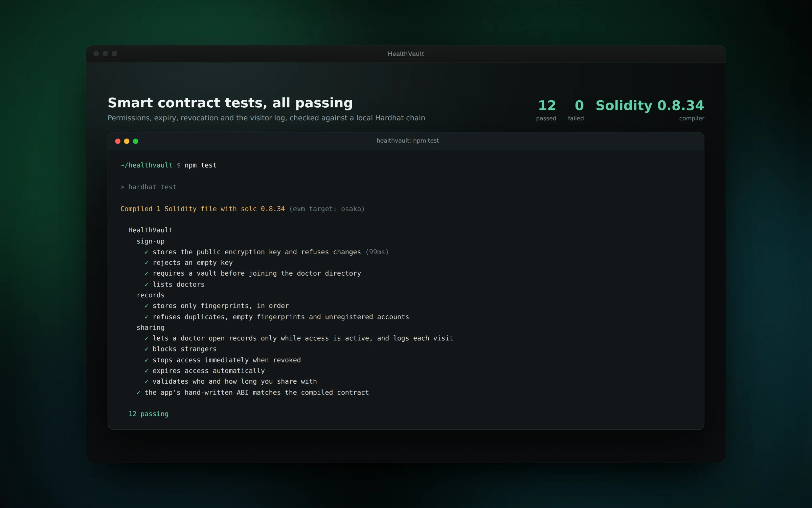Click the '(99ms)' duration

coord(377,252)
